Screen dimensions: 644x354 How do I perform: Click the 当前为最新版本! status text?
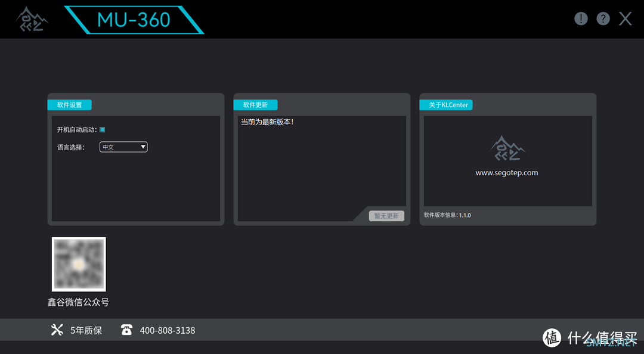[x=267, y=122]
